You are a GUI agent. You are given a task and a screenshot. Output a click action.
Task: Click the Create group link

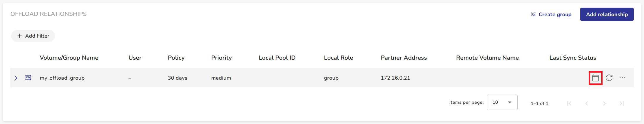551,14
